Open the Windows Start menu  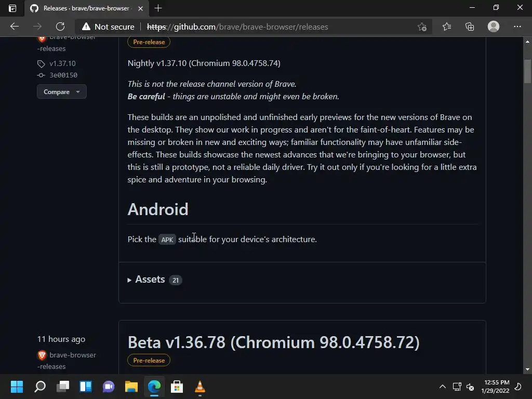(17, 387)
